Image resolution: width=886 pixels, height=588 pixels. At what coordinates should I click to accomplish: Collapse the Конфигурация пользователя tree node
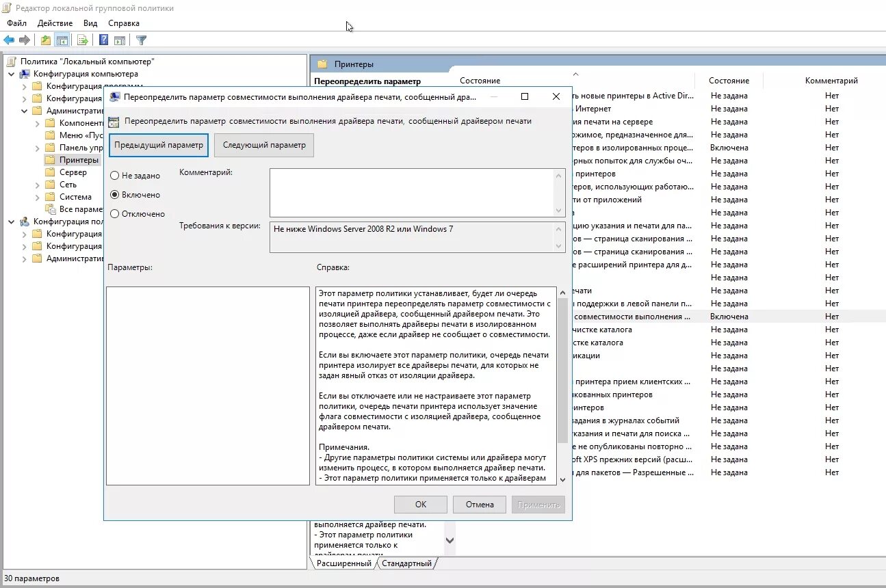tap(12, 222)
